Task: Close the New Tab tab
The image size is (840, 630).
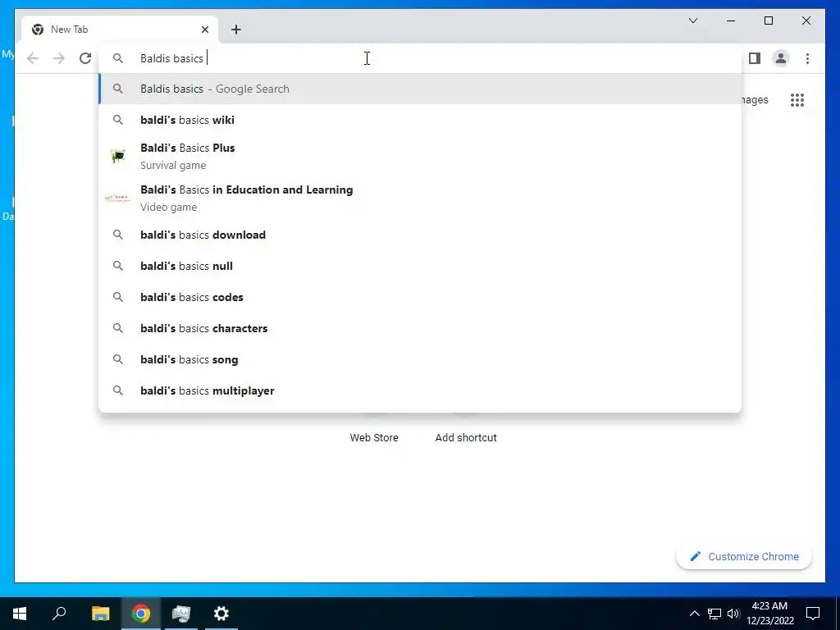Action: [204, 30]
